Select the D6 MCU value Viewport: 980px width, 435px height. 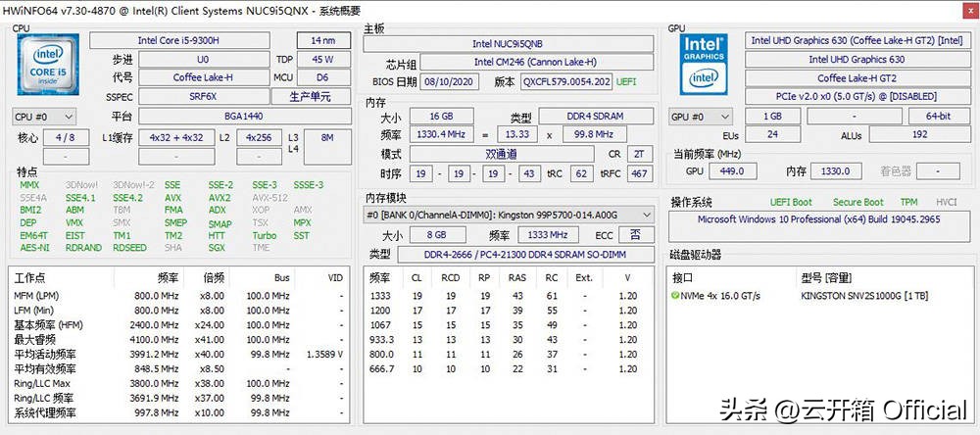click(x=323, y=77)
